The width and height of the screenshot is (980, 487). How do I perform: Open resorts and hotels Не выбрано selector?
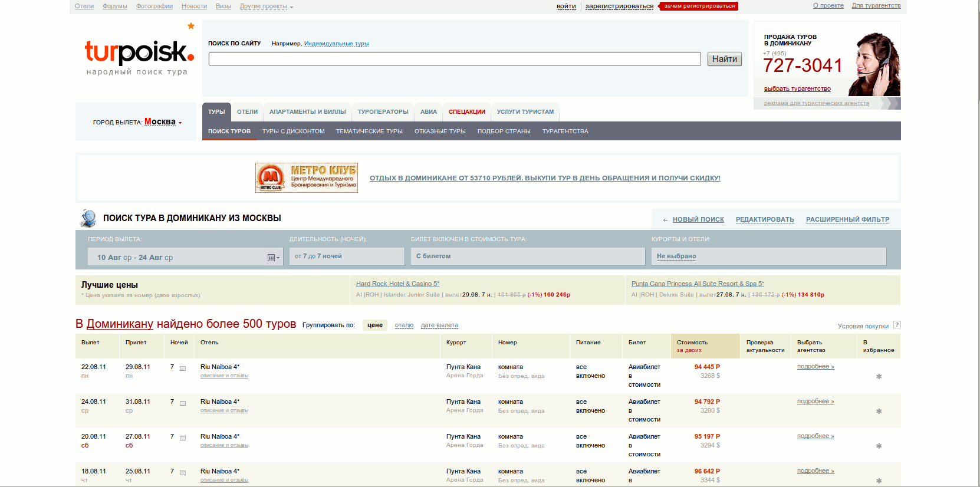769,256
